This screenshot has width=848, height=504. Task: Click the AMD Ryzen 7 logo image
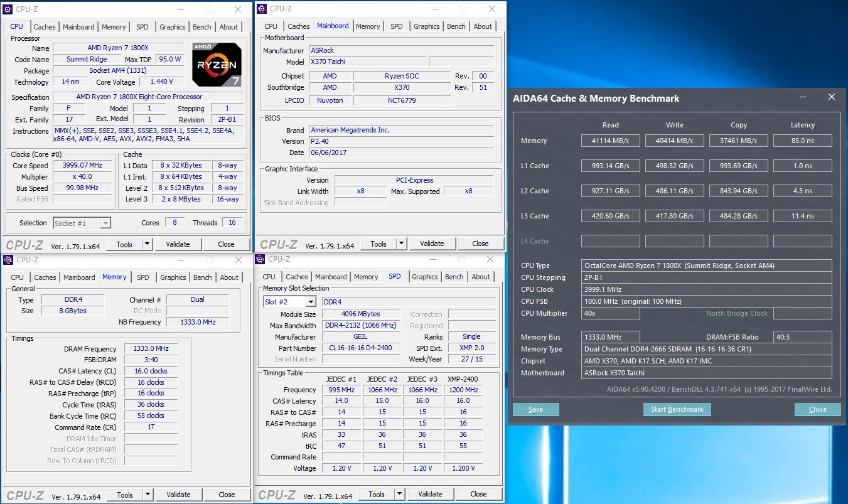coord(217,65)
